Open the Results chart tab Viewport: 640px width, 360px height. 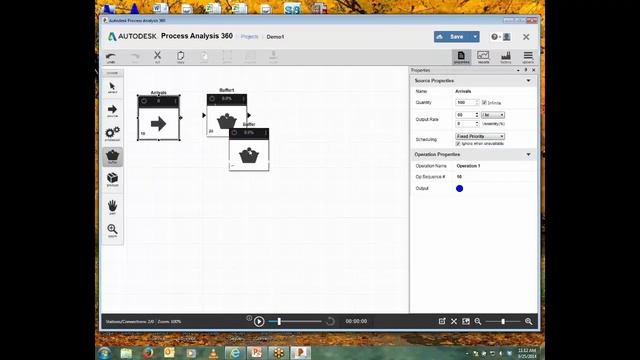[x=483, y=57]
